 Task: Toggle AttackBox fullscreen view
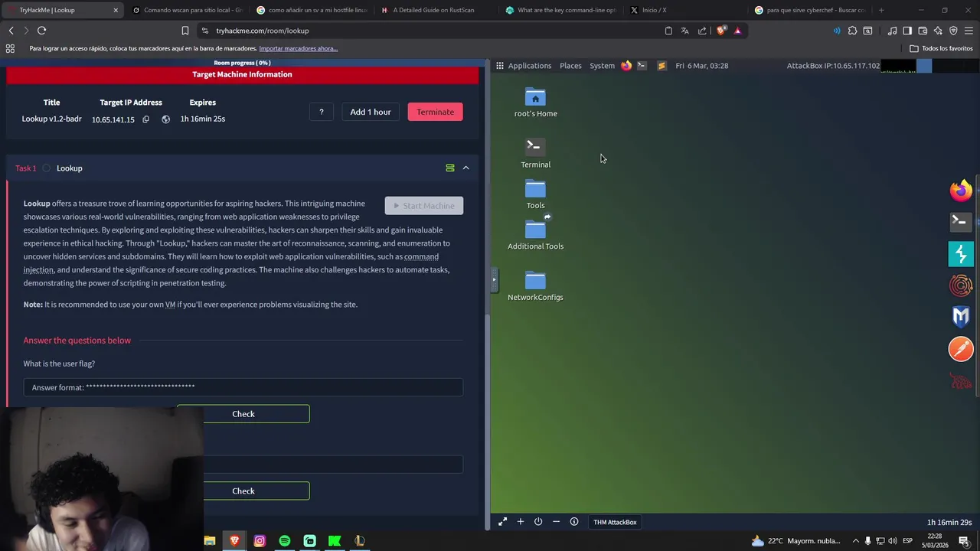(502, 522)
